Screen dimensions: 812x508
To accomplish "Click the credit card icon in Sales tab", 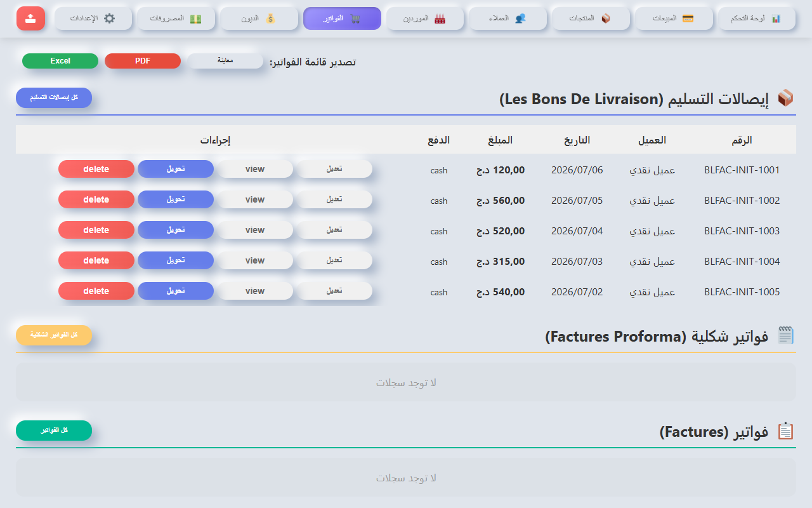I will pyautogui.click(x=688, y=18).
